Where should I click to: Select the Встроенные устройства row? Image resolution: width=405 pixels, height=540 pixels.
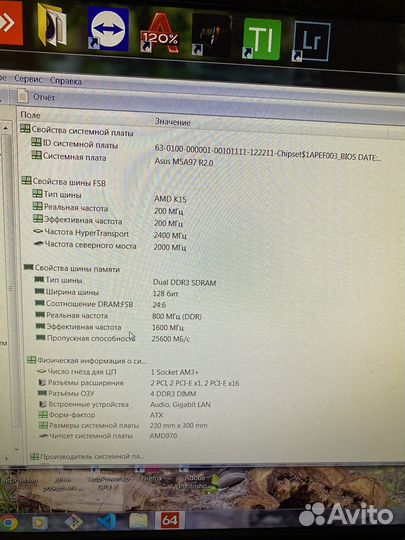tap(124, 404)
